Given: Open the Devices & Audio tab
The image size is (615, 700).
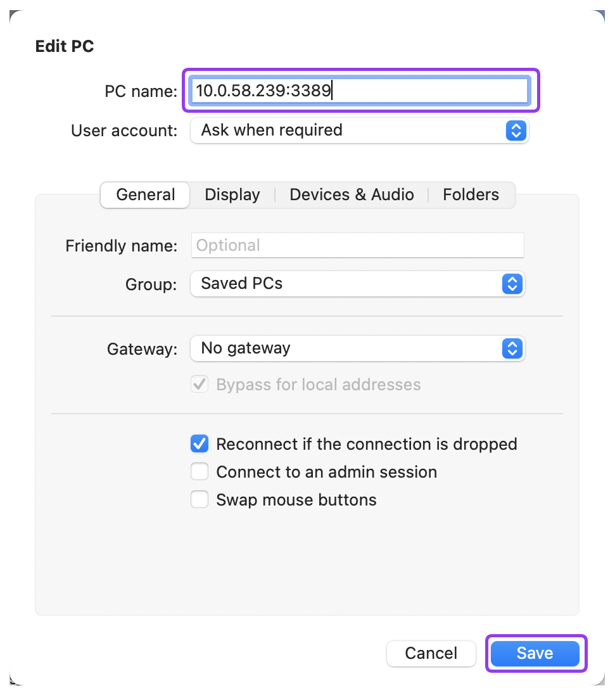Looking at the screenshot, I should tap(352, 194).
